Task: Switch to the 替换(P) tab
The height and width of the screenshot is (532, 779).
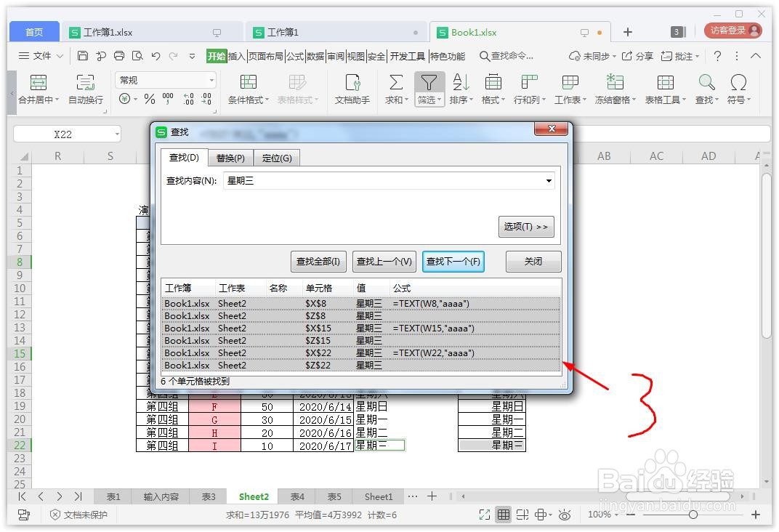Action: click(x=230, y=157)
